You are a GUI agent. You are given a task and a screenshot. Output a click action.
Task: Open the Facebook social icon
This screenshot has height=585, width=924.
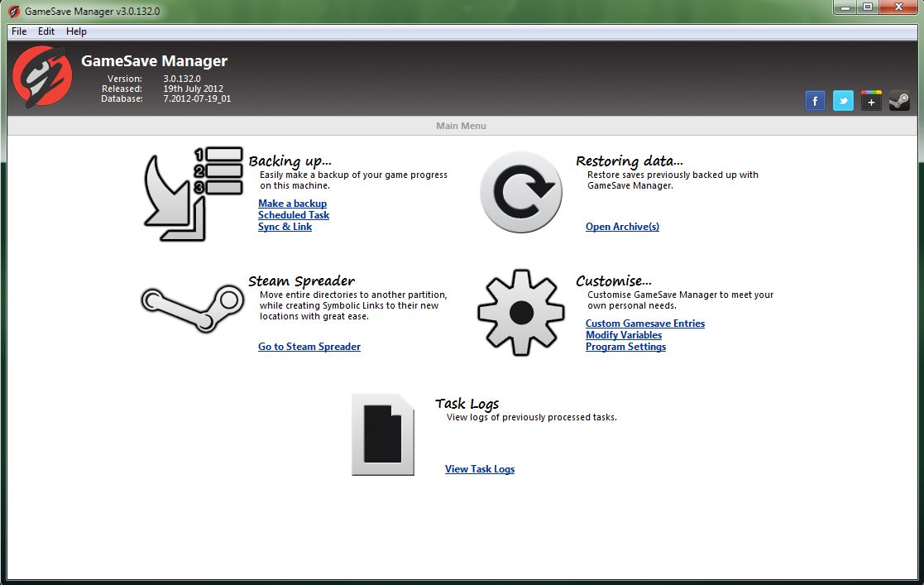click(x=815, y=101)
